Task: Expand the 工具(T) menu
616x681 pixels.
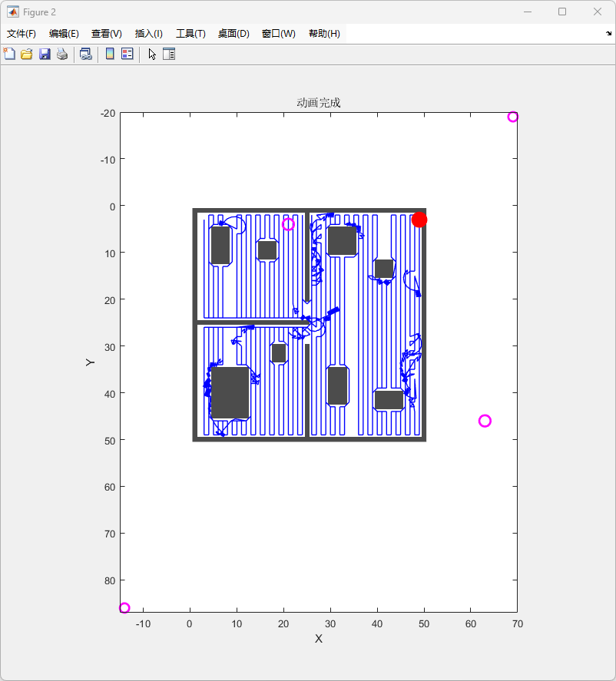Action: (190, 34)
